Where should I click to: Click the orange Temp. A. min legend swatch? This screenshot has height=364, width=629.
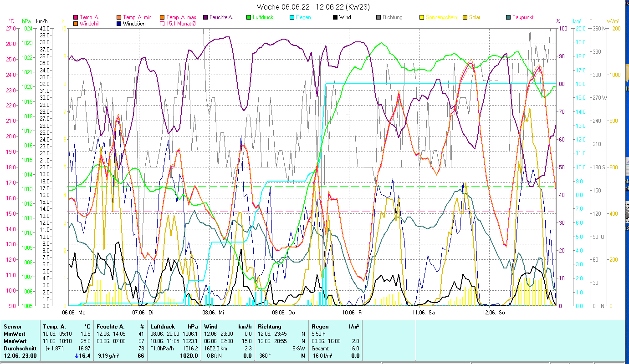(x=119, y=17)
